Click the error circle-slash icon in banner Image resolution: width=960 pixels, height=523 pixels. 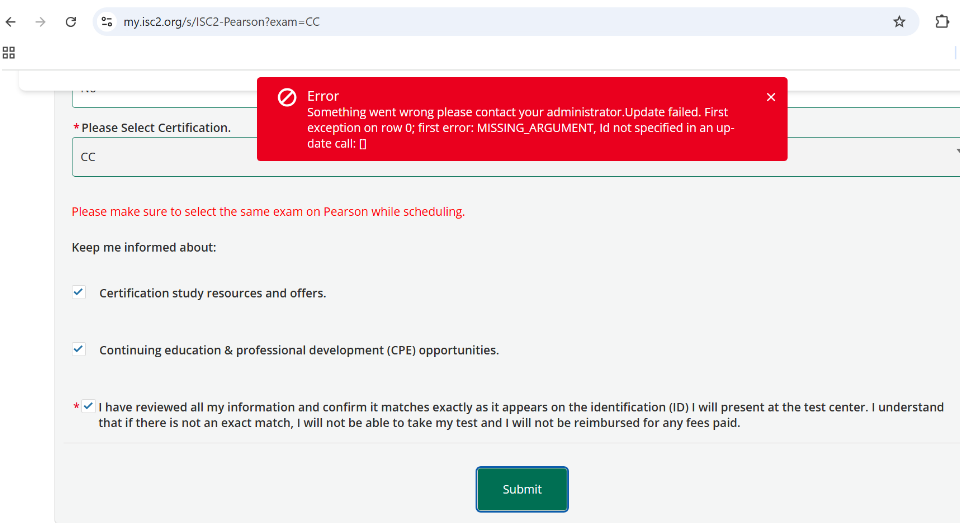pos(287,97)
